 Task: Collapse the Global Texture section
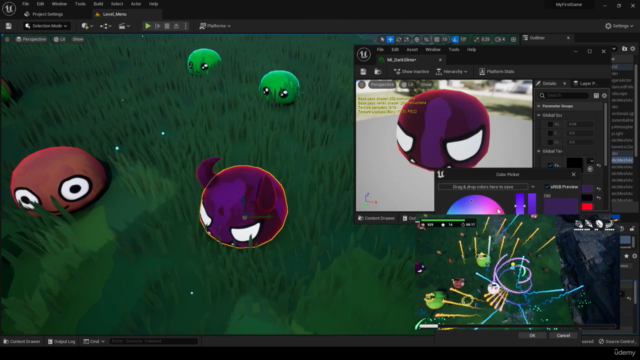coord(539,151)
